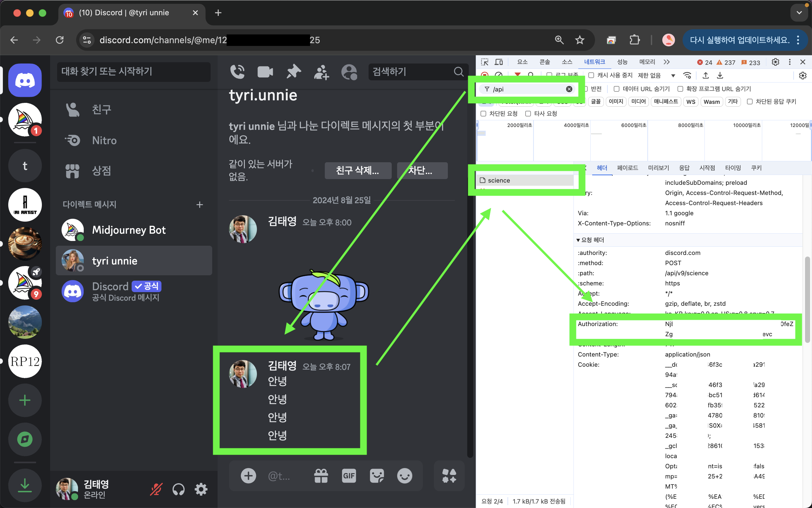Open the gift Nitro icon
The height and width of the screenshot is (508, 812).
pos(321,476)
